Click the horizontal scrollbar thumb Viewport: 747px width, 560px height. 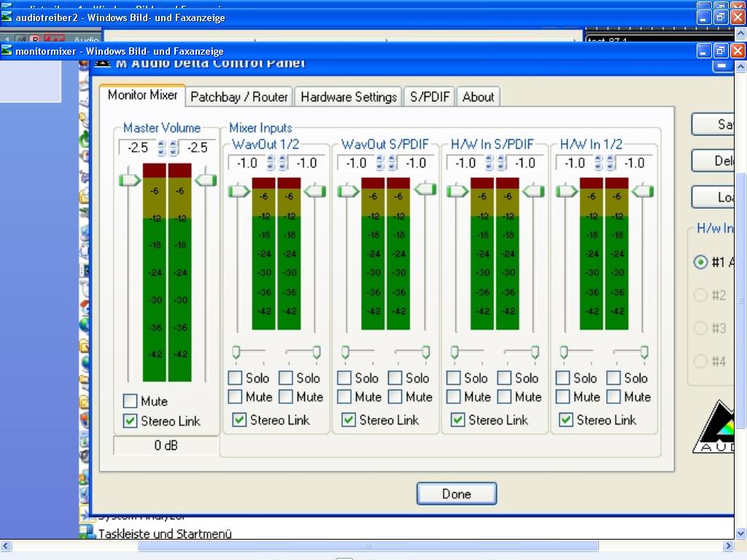(x=368, y=545)
